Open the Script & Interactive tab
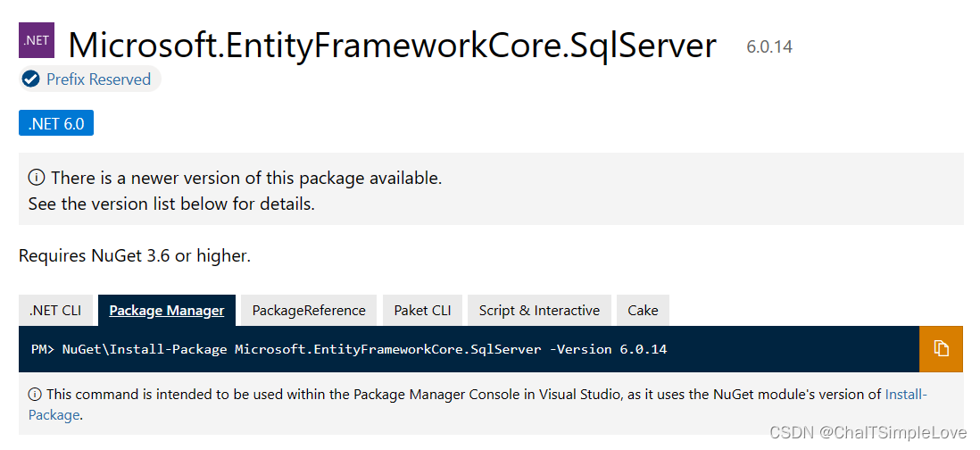The width and height of the screenshot is (980, 450). pyautogui.click(x=539, y=311)
